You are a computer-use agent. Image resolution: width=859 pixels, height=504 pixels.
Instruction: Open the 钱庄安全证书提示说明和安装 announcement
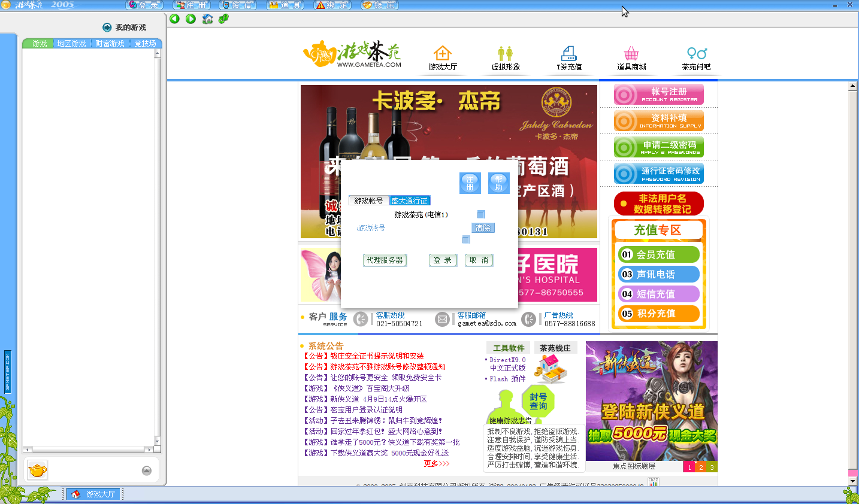coord(377,356)
